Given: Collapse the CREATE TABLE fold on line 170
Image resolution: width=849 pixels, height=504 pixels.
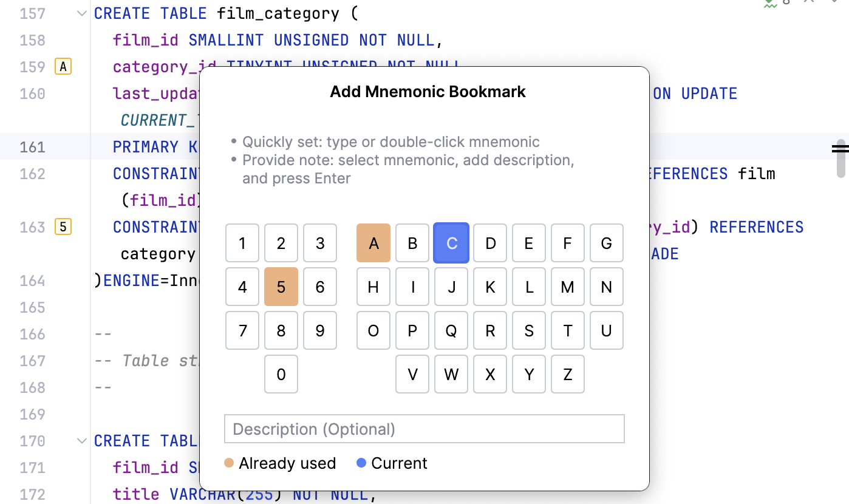Looking at the screenshot, I should tap(81, 441).
